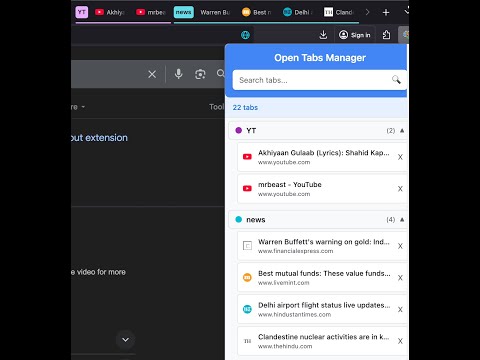Collapse the news group with arrow
This screenshot has width=480, height=360.
point(402,219)
